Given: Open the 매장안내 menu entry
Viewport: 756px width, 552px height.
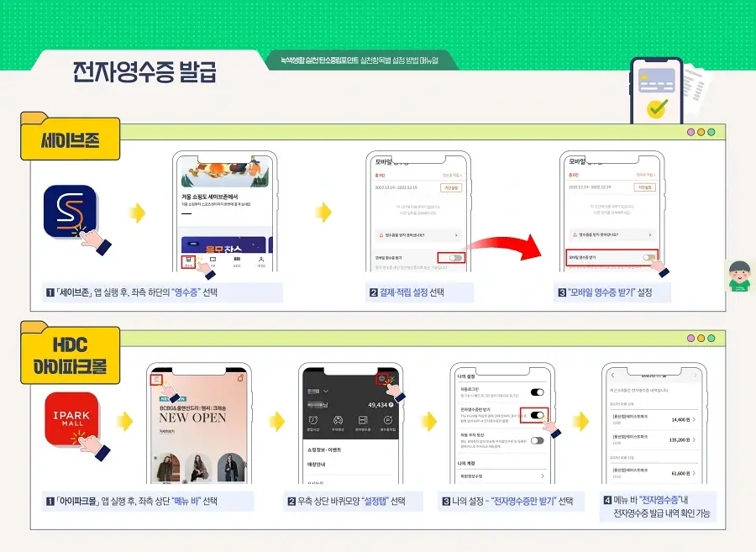Looking at the screenshot, I should click(317, 464).
